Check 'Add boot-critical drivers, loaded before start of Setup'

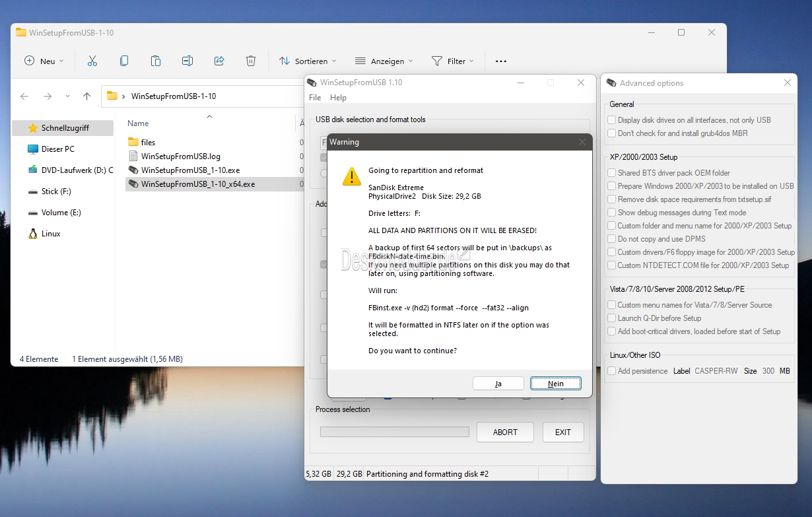[612, 331]
